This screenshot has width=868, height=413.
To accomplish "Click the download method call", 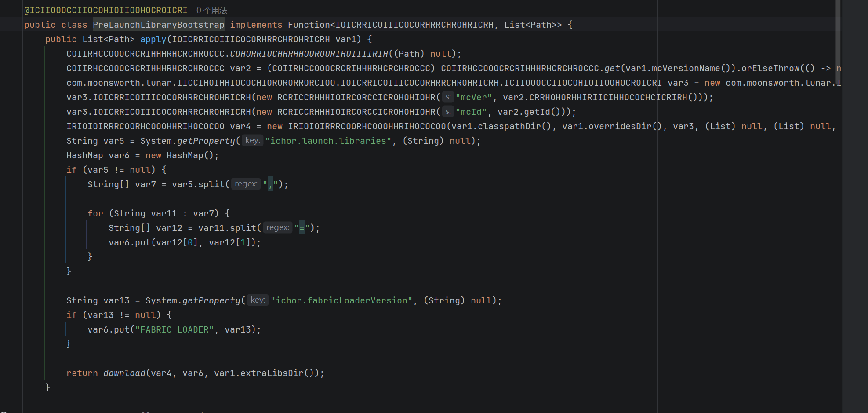I will (124, 373).
